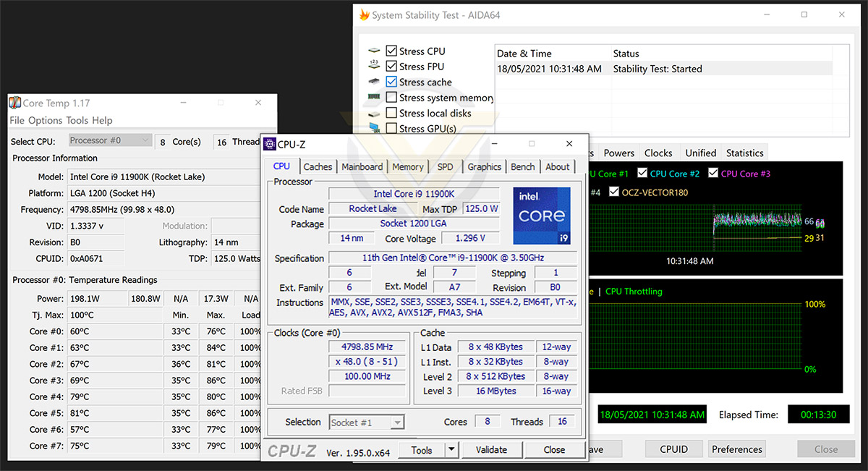The height and width of the screenshot is (471, 868).
Task: Disable the Stress FPU checkbox
Action: [x=391, y=67]
